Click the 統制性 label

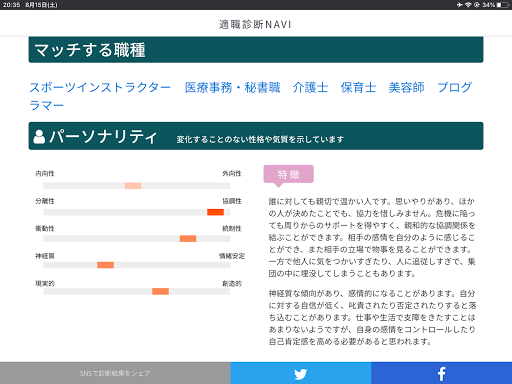[232, 228]
